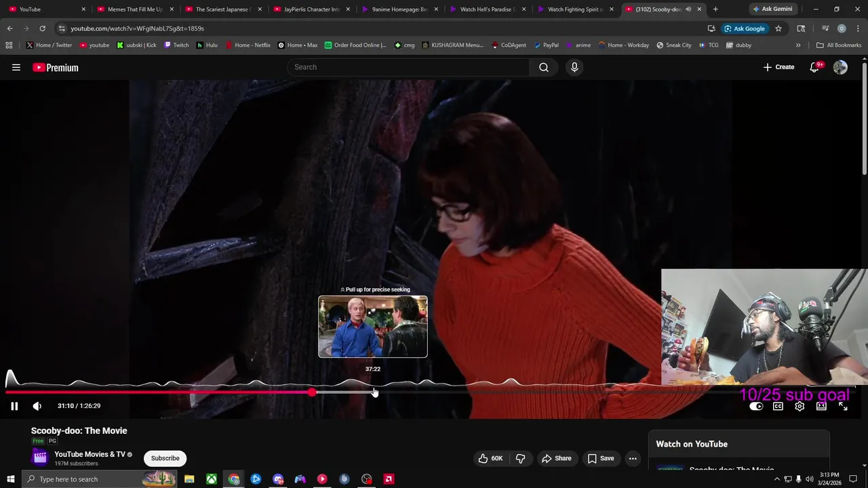Open Home - Netflix bookmark
868x488 pixels.
(248, 45)
